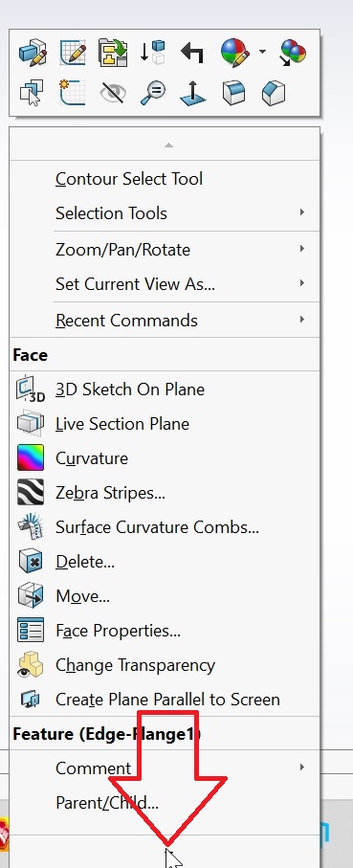Click the Select Other cursor icon
Image resolution: width=353 pixels, height=868 pixels.
[x=33, y=93]
